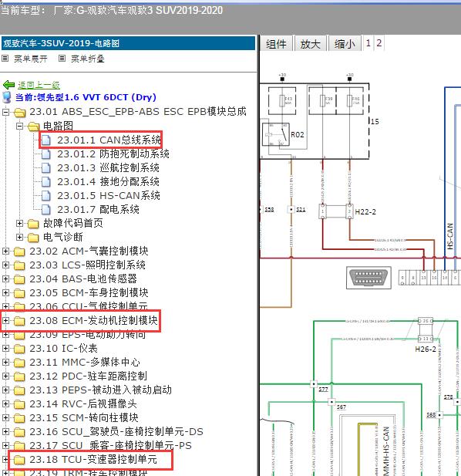This screenshot has width=461, height=476.
Task: Select 23.11 MMC-多媒体中心 folder label
Action: click(85, 362)
